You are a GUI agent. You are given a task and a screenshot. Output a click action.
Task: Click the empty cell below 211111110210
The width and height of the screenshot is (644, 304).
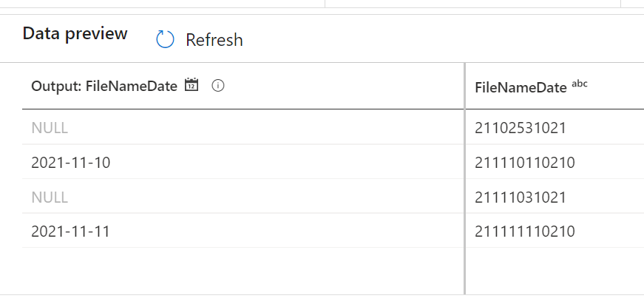tap(555, 271)
